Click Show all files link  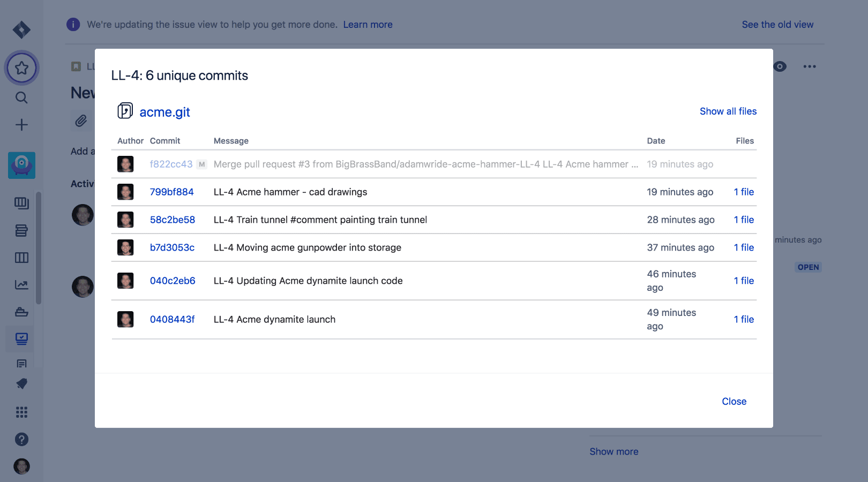click(x=728, y=111)
